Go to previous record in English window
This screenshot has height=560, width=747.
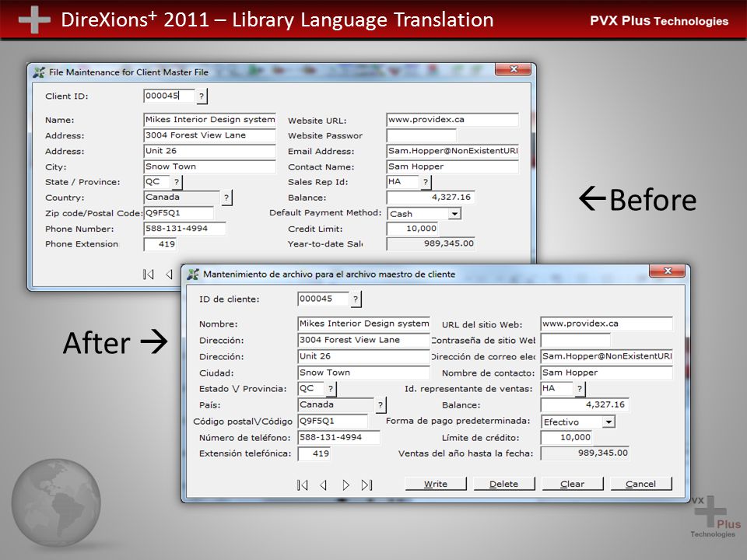click(169, 275)
